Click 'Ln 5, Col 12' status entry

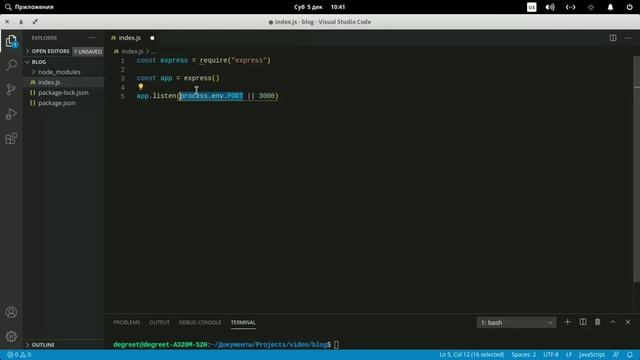[x=471, y=355]
